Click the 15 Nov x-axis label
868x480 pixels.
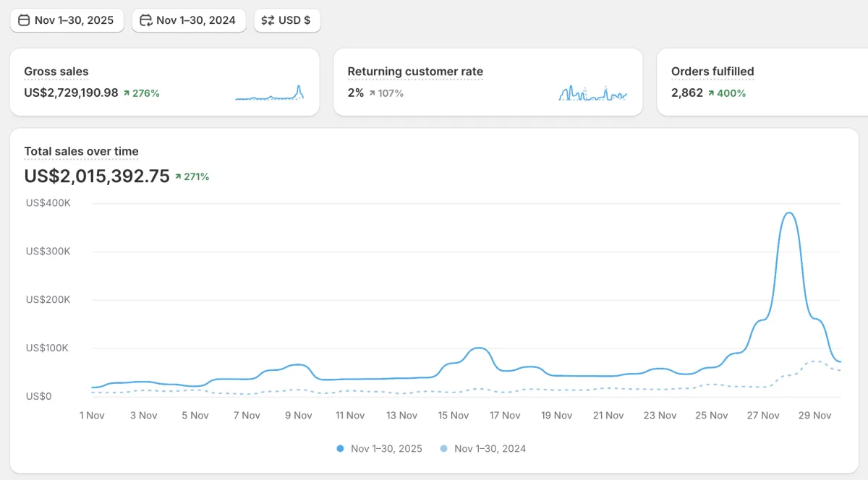click(453, 415)
